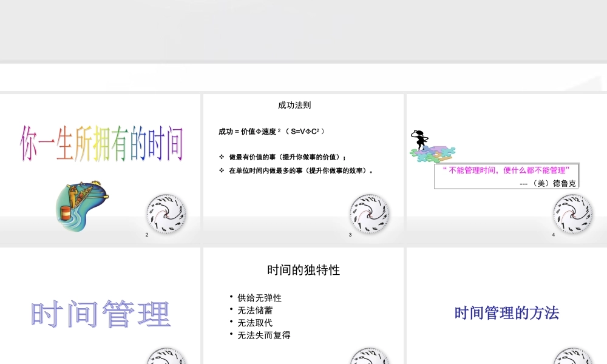The image size is (607, 364).
Task: Click the swirled clock image on slide 2
Action: tap(166, 214)
